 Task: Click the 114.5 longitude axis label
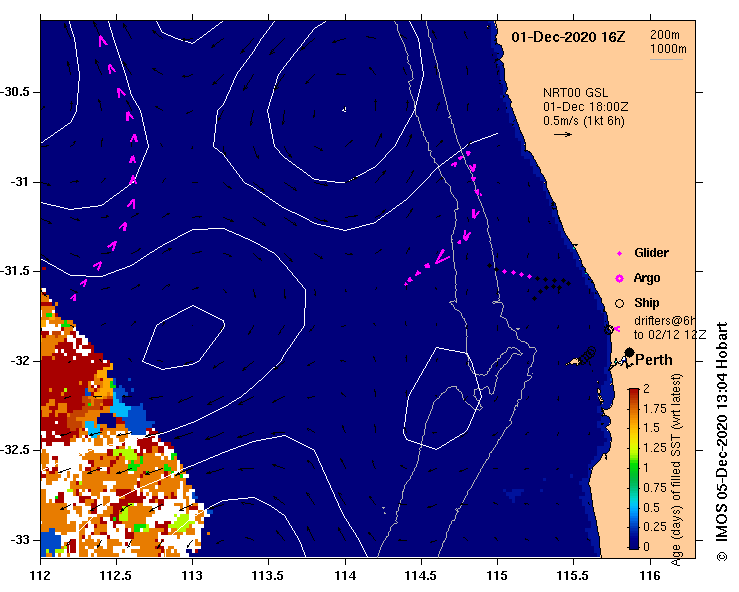tap(421, 576)
